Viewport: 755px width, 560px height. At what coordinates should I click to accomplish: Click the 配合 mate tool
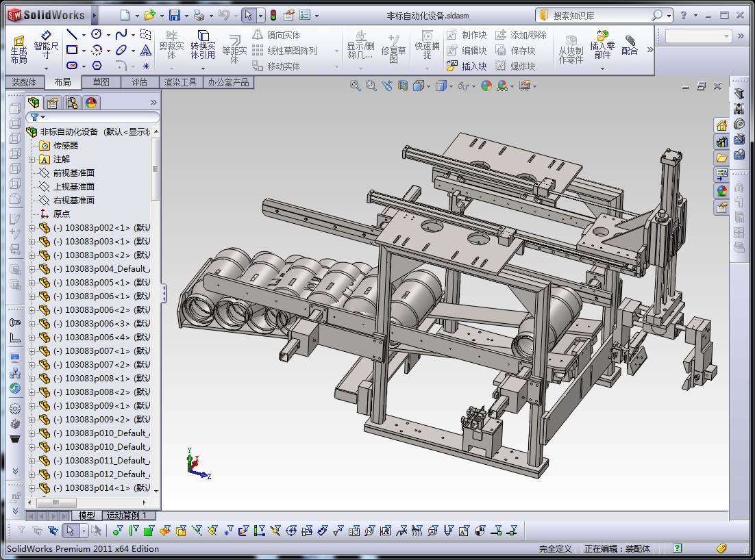pos(630,45)
